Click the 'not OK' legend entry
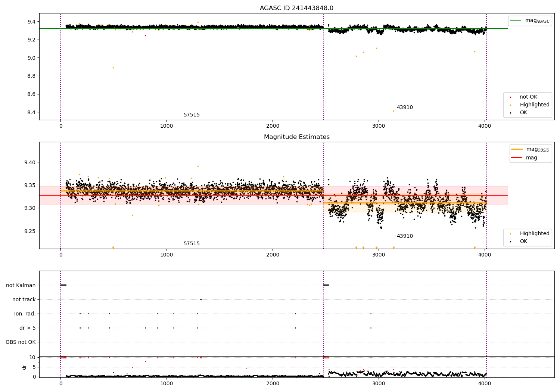 tap(528, 97)
